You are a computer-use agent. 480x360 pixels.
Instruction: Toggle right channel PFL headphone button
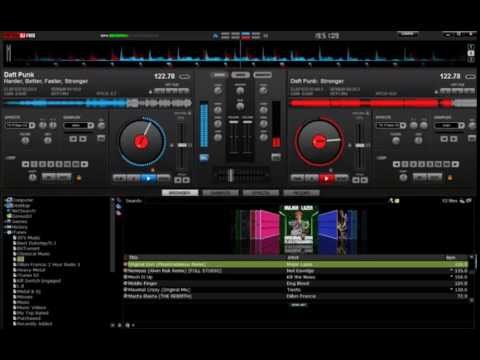pyautogui.click(x=276, y=157)
